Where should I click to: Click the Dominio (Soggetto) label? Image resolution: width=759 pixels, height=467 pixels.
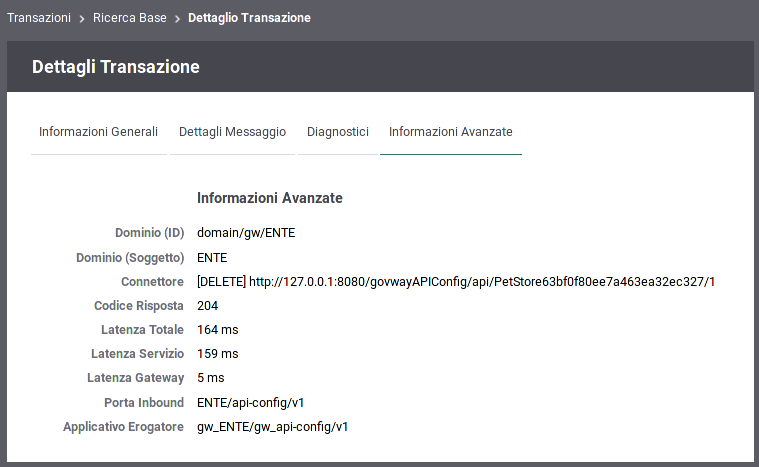click(x=130, y=257)
